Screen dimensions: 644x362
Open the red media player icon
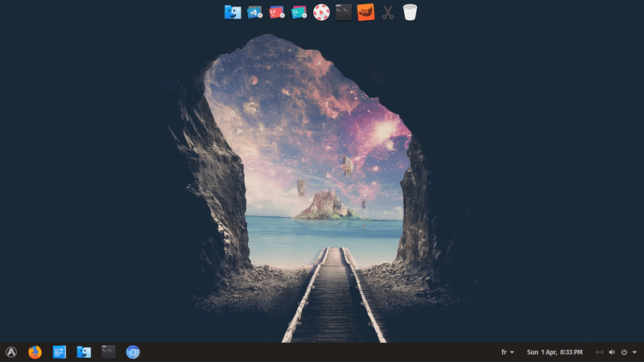click(321, 12)
